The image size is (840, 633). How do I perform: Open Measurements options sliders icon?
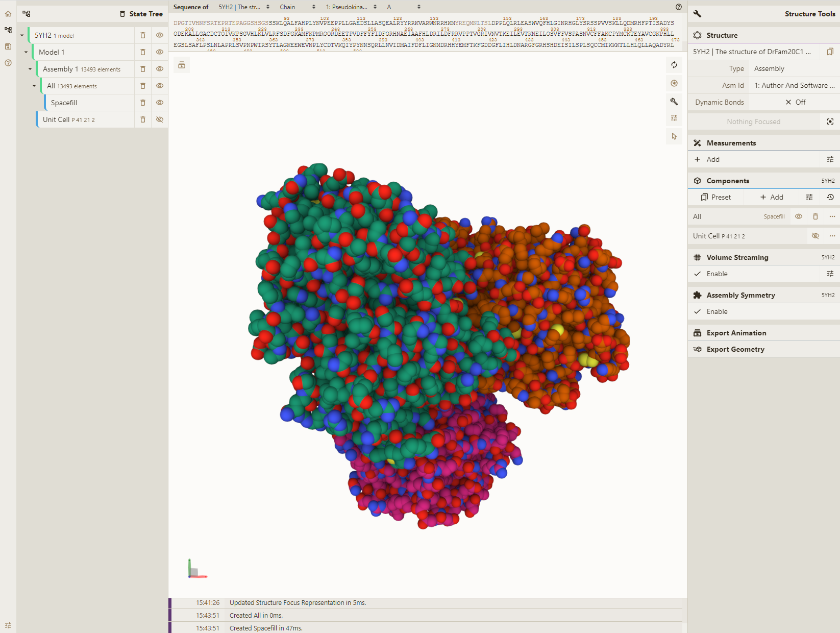(x=830, y=159)
